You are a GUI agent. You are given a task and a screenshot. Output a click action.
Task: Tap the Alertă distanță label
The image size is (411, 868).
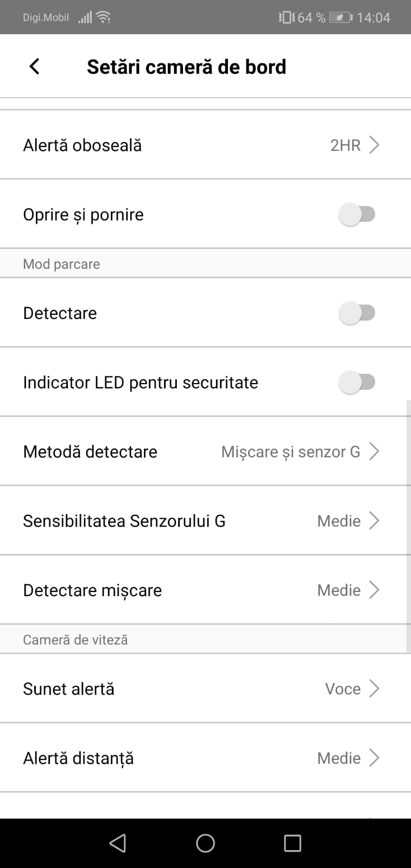pos(78,758)
